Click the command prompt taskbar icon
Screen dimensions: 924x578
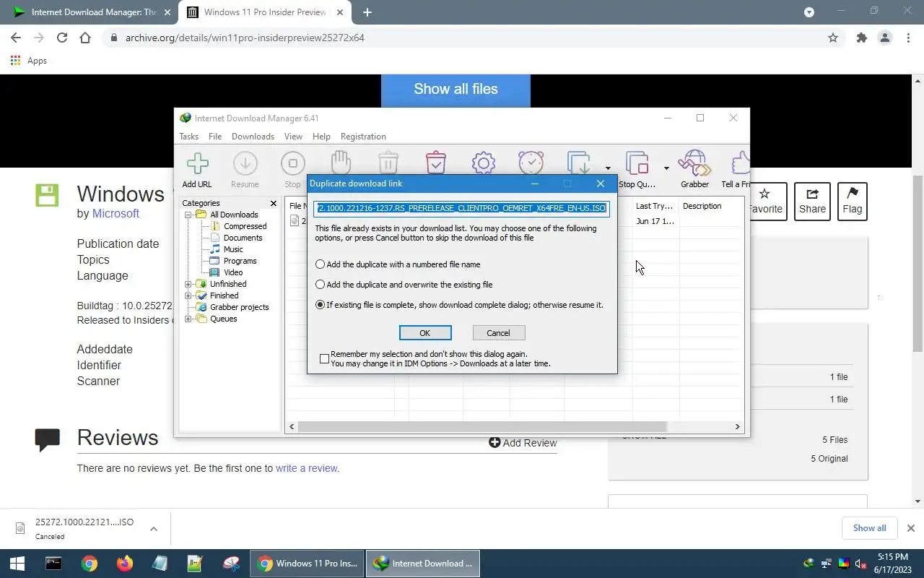(53, 564)
